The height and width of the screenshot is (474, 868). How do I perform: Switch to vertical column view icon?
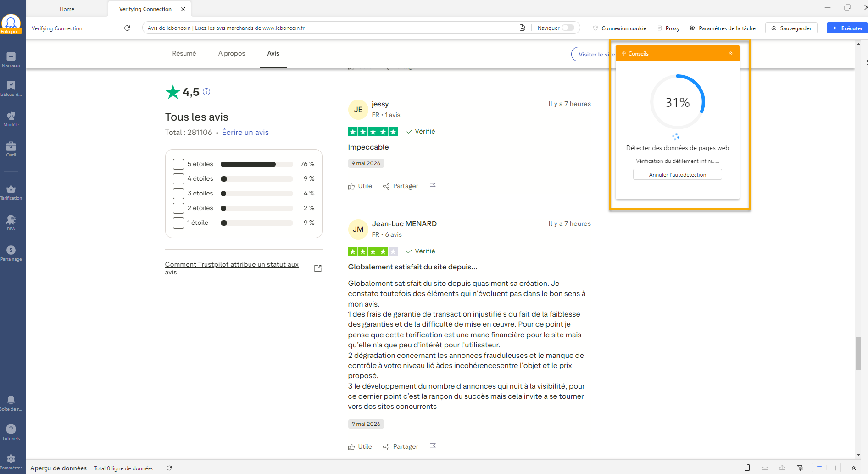tap(834, 468)
